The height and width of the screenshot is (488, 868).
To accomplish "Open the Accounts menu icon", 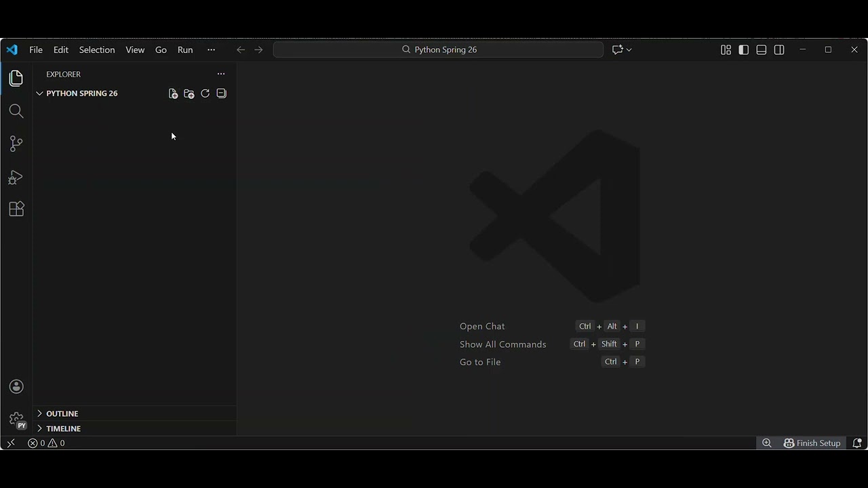I will tap(16, 387).
